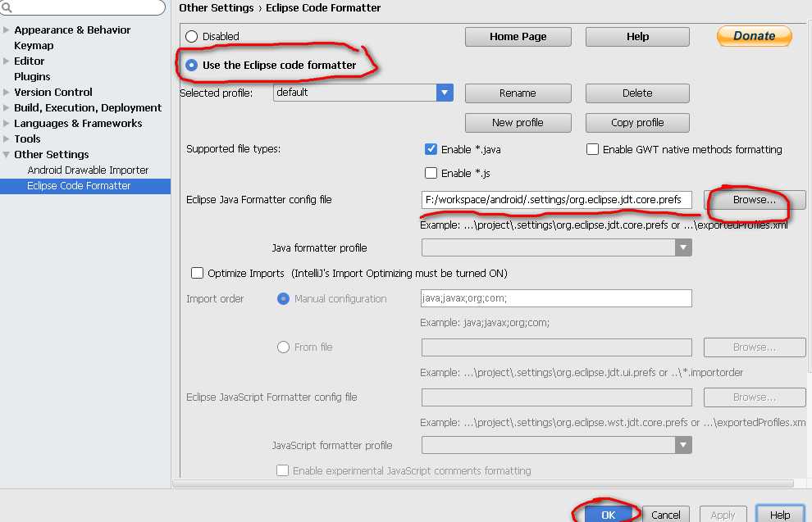Screen dimensions: 812x522
Task: Rename the selected profile
Action: pos(518,93)
